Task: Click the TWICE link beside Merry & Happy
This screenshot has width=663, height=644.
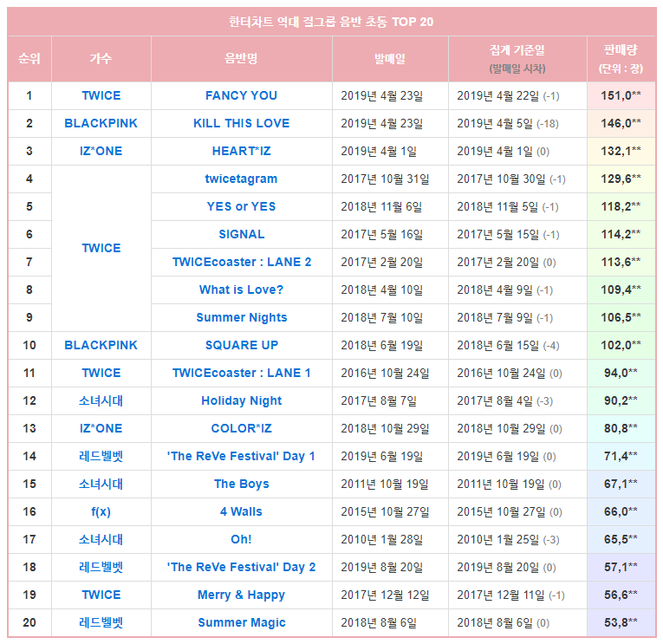Action: click(x=101, y=595)
